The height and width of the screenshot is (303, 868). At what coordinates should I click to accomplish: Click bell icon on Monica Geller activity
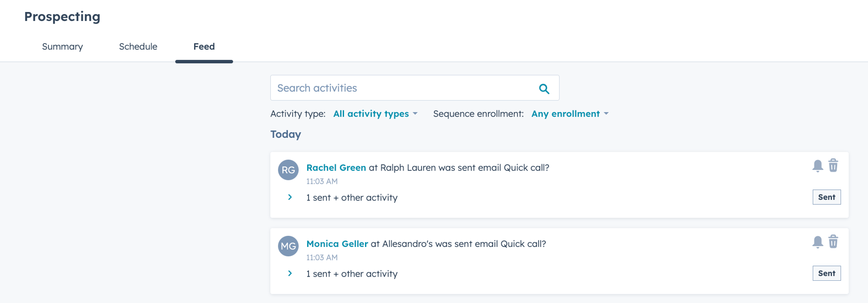click(x=817, y=242)
